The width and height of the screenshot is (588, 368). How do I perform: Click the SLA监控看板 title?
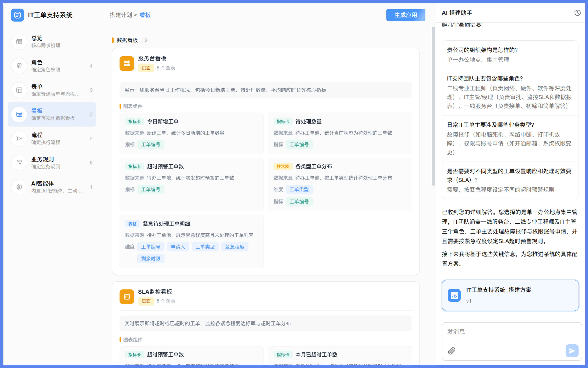pos(155,292)
